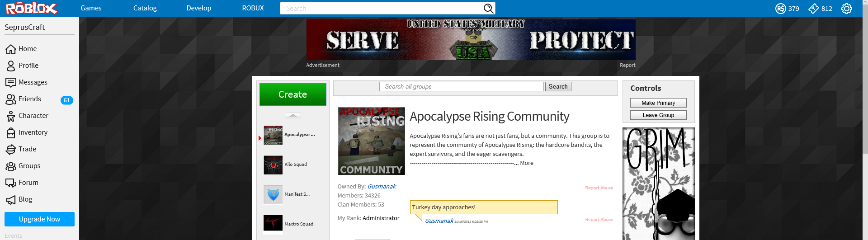Click the SeprusCraft username
868x240 pixels.
coord(24,27)
